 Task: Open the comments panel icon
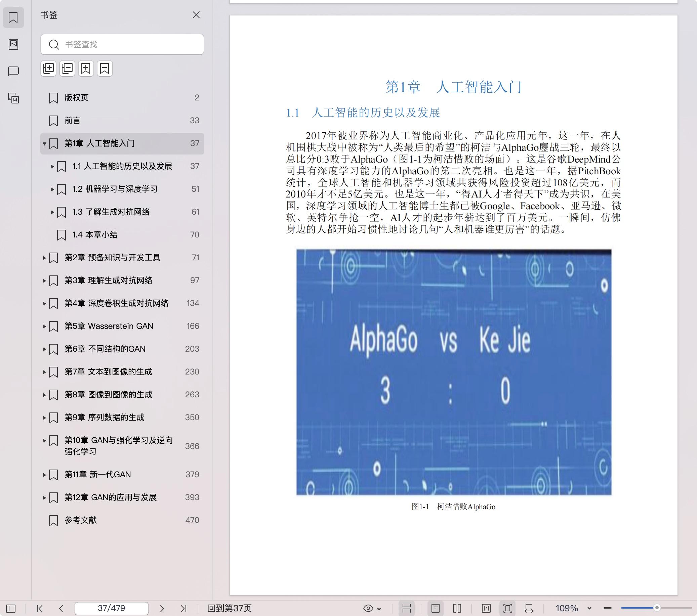(13, 71)
